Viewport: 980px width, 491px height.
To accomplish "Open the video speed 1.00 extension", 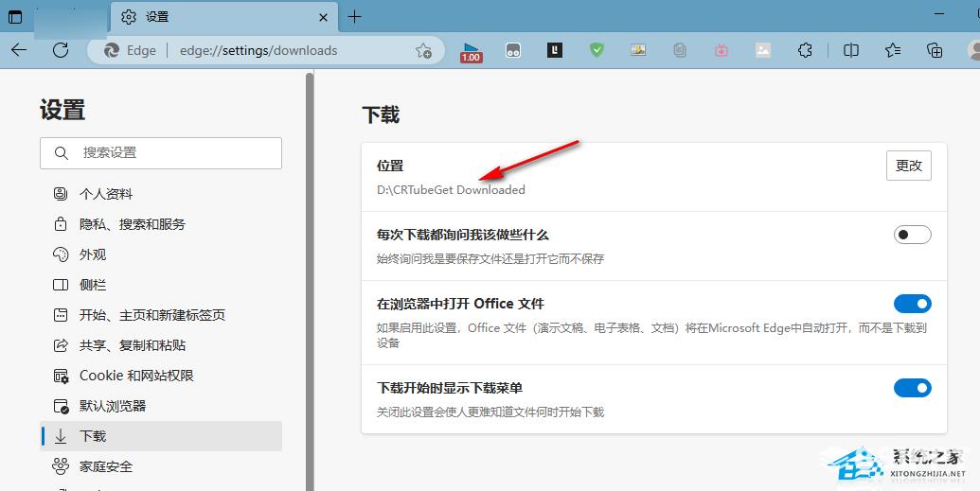I will tap(472, 52).
